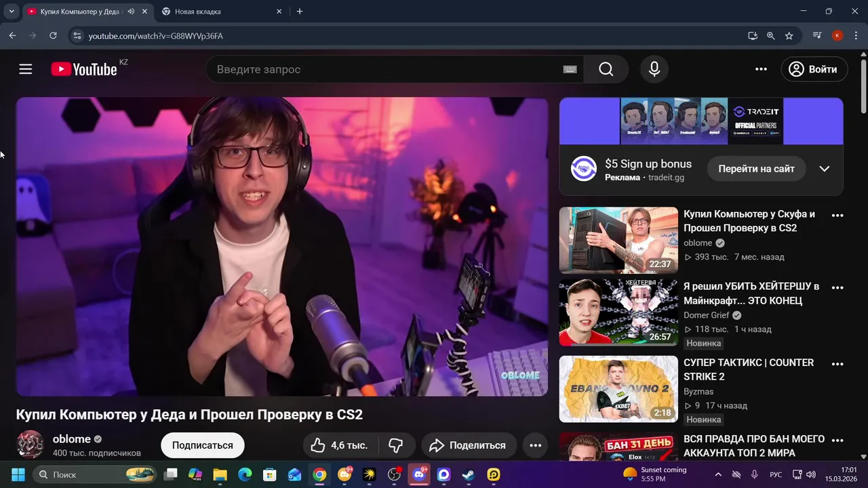Open YouTube settings three-dot menu
Viewport: 868px width, 488px height.
(761, 69)
